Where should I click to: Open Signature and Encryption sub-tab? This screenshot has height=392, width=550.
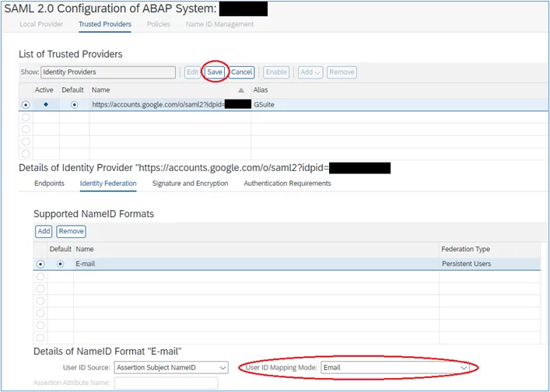pos(190,184)
